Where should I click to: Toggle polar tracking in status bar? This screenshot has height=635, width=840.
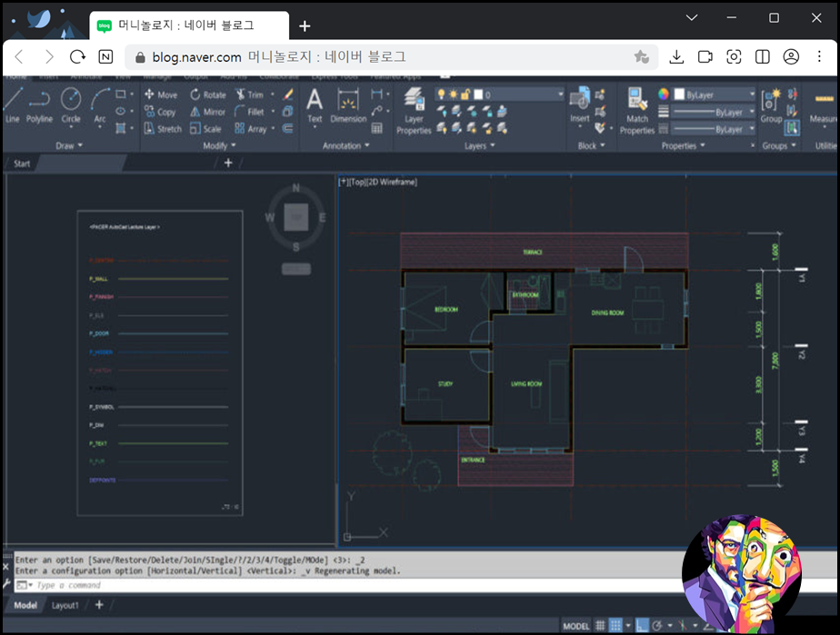click(x=657, y=625)
